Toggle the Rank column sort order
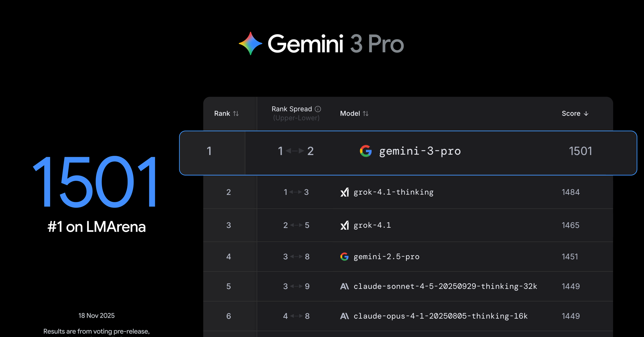 click(x=236, y=113)
